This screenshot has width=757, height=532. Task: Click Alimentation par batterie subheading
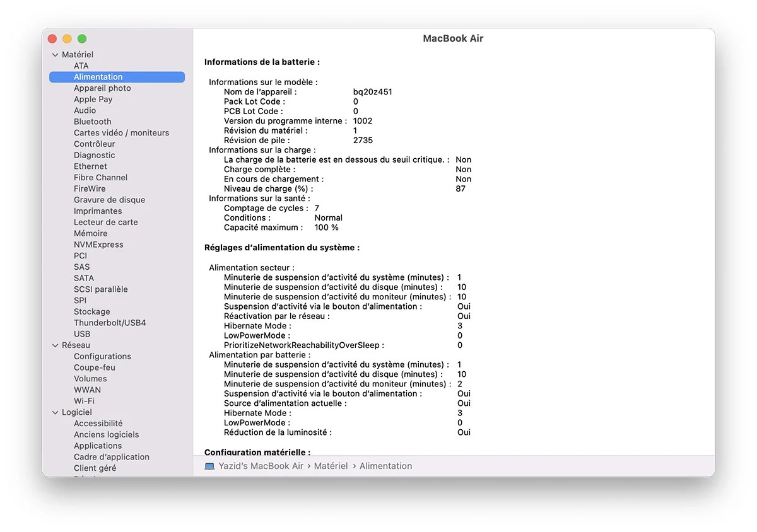tap(259, 355)
